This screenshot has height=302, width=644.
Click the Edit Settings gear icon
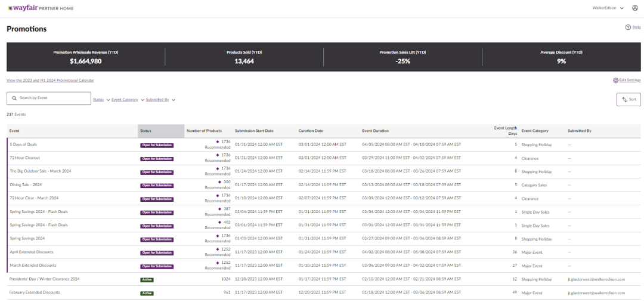pyautogui.click(x=615, y=80)
